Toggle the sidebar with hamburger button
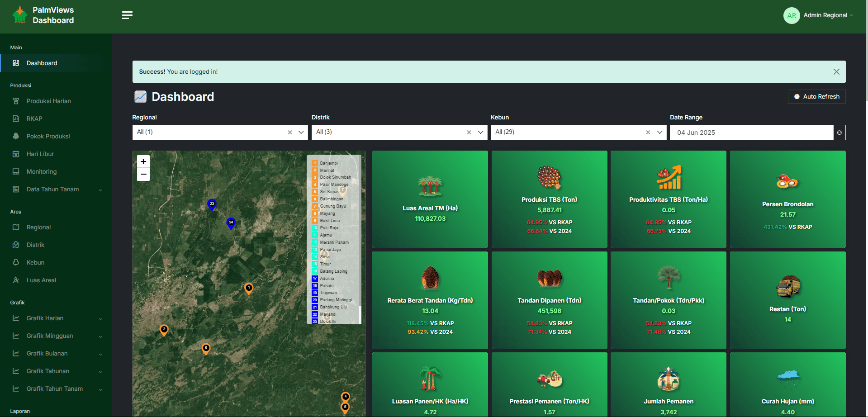Viewport: 868px width, 417px height. (127, 15)
